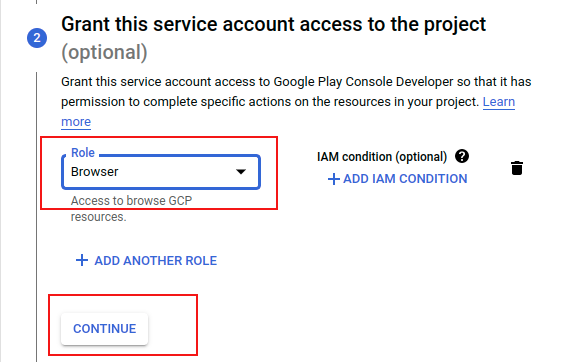This screenshot has width=584, height=362.
Task: Click the plus icon beside ADD IAM CONDITION
Action: 333,179
